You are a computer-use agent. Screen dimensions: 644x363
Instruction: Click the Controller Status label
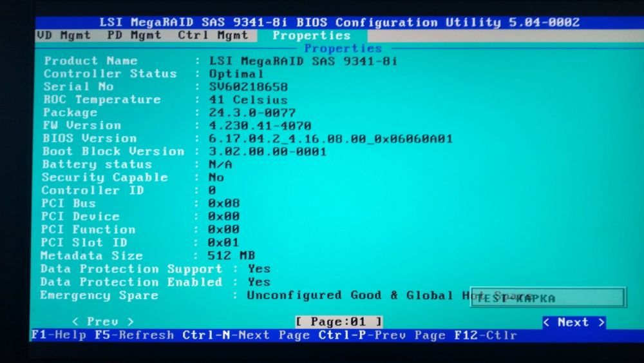110,74
